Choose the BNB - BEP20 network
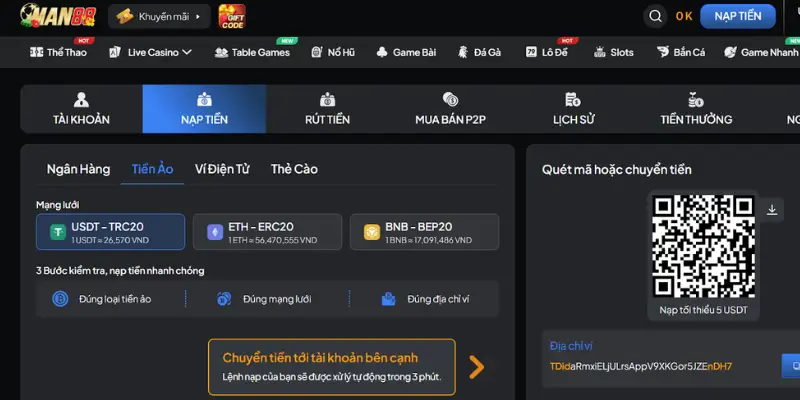The width and height of the screenshot is (800, 400). coord(424,232)
